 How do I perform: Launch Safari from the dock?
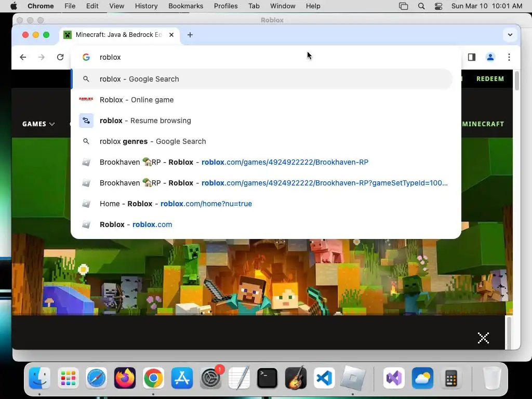point(96,378)
